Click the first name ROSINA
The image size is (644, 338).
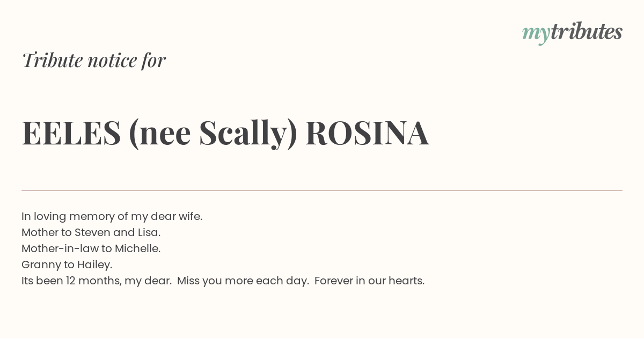coord(367,133)
